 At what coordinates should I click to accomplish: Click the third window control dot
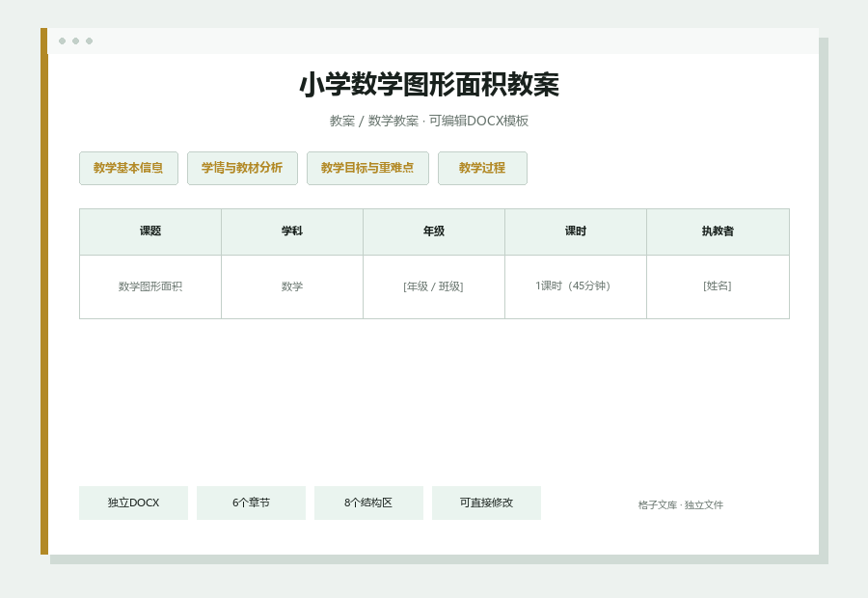[89, 41]
